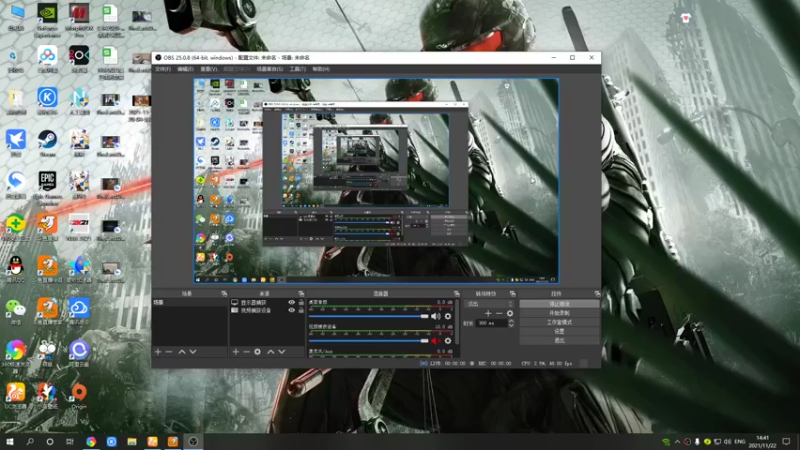Open source properties gear in the sources panel
This screenshot has width=800, height=450.
click(258, 352)
